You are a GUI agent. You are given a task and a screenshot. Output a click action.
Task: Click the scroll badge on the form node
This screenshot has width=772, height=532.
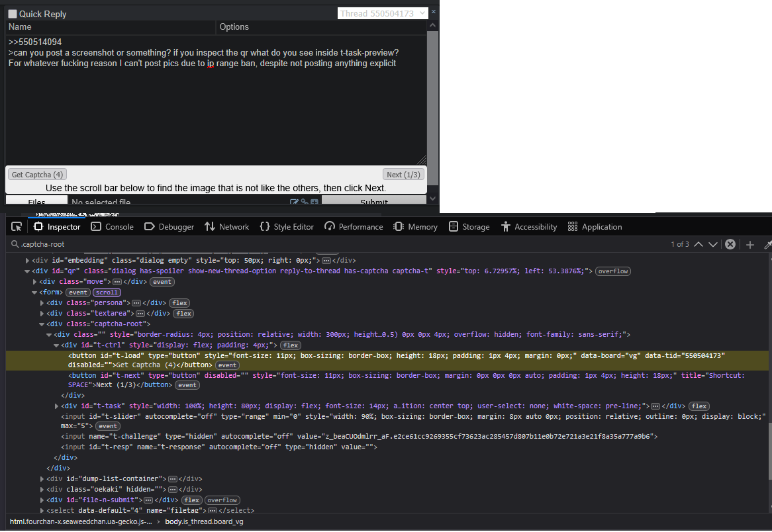pyautogui.click(x=107, y=292)
